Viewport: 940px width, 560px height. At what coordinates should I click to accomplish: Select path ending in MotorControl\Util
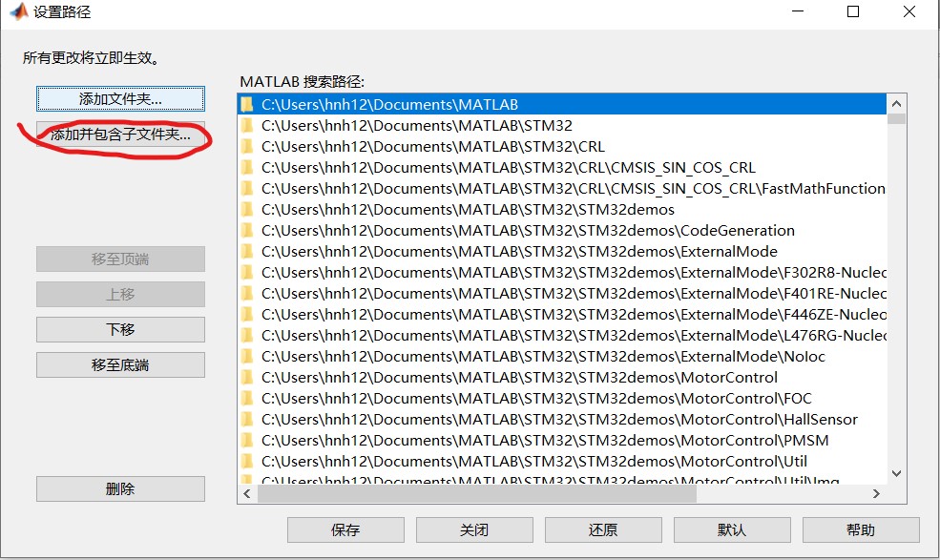(562, 461)
